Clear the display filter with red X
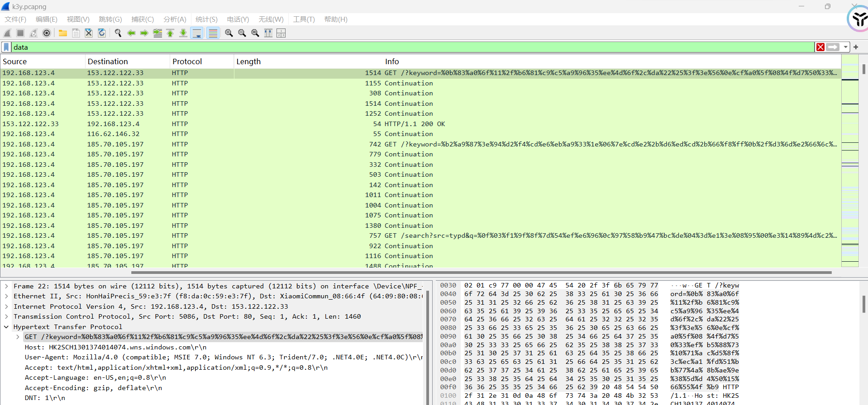 coord(820,47)
